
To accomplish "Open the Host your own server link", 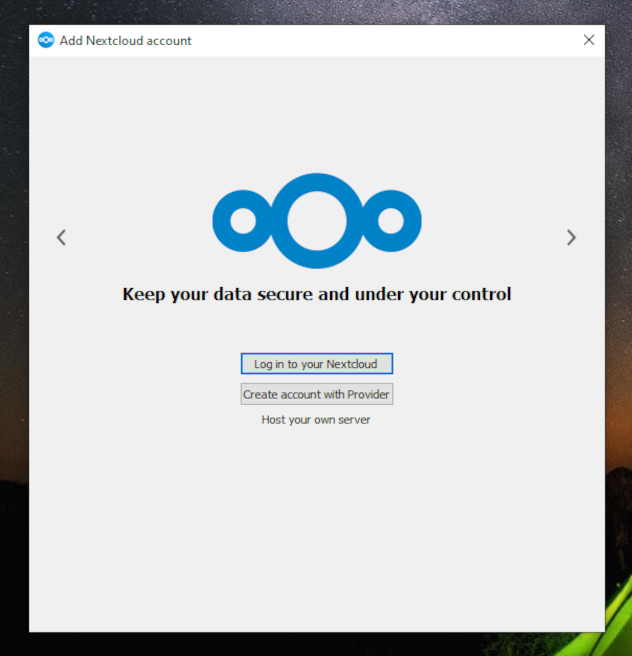I will (316, 420).
